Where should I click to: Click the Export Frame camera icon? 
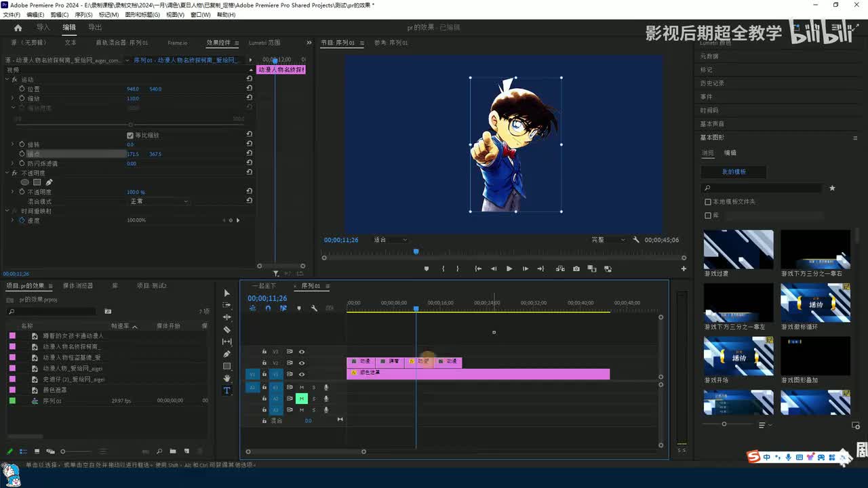click(x=576, y=269)
